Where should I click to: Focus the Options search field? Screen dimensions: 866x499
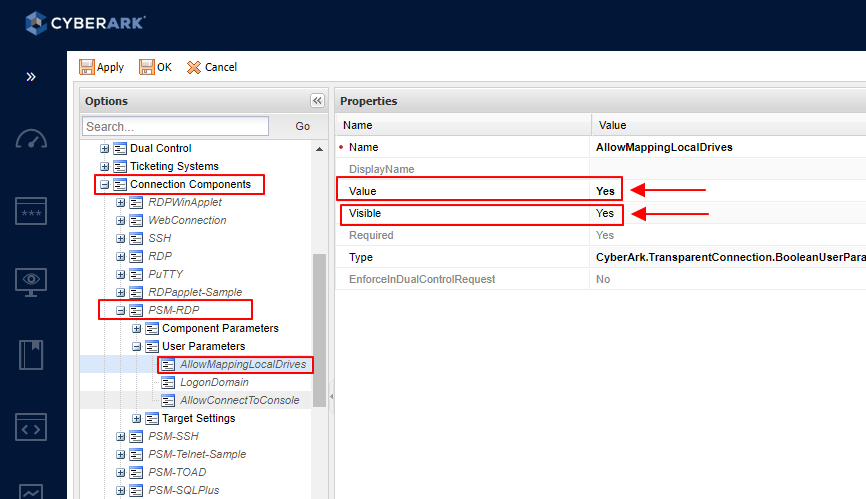click(176, 126)
